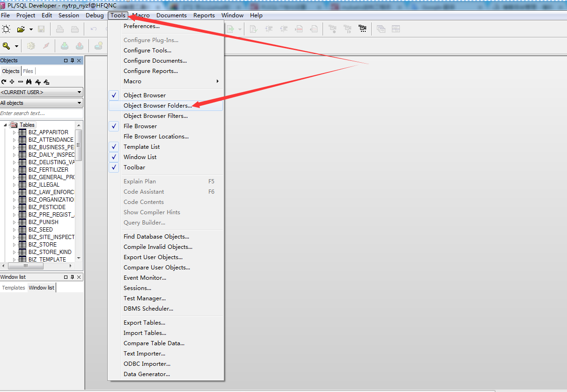Toggle the pin on the Objects panel
The image size is (567, 392).
(72, 60)
